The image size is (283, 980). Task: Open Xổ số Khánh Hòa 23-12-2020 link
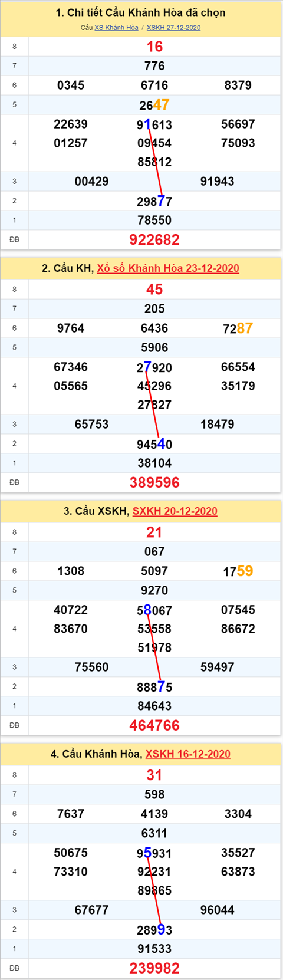(168, 268)
